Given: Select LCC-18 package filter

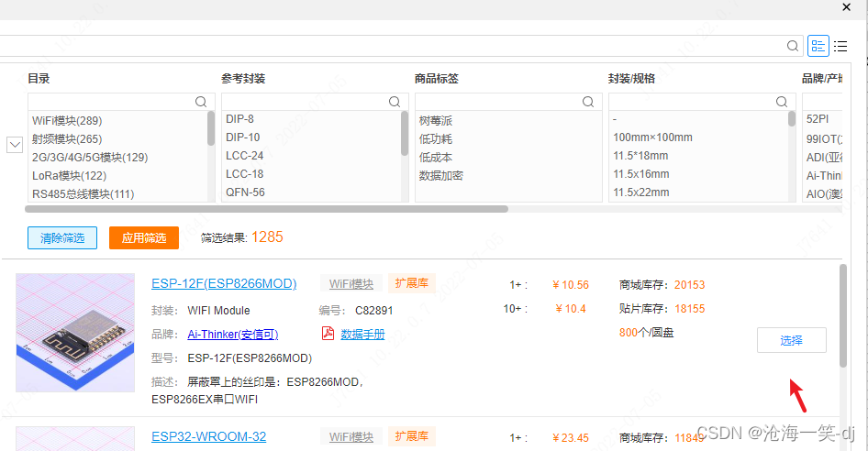Looking at the screenshot, I should tap(244, 174).
